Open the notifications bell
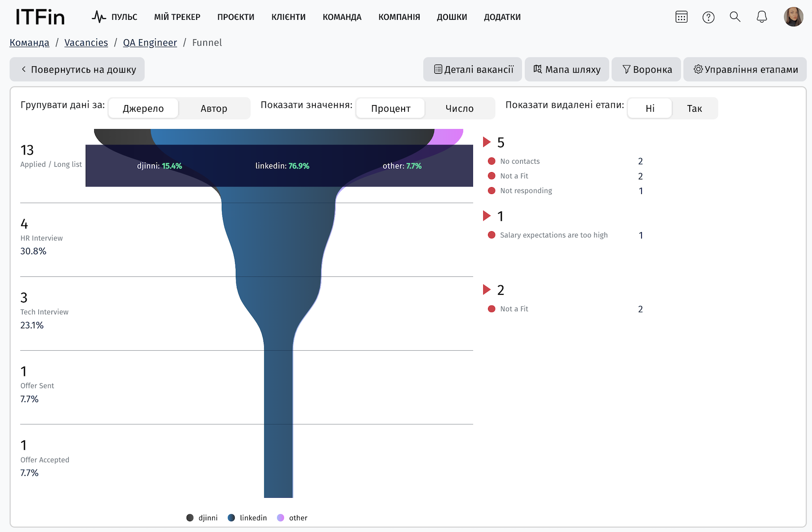This screenshot has width=812, height=532. coord(761,17)
